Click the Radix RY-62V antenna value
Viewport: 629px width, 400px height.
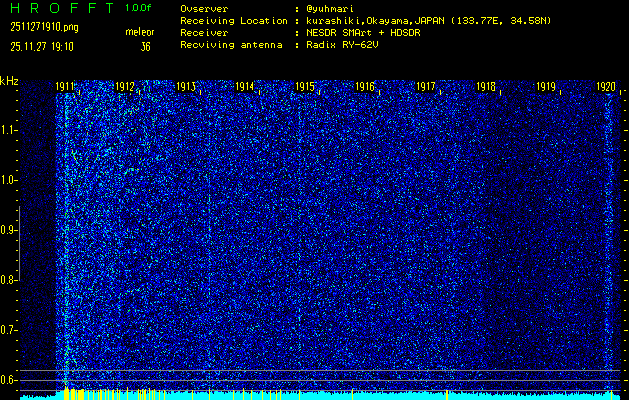click(x=342, y=45)
